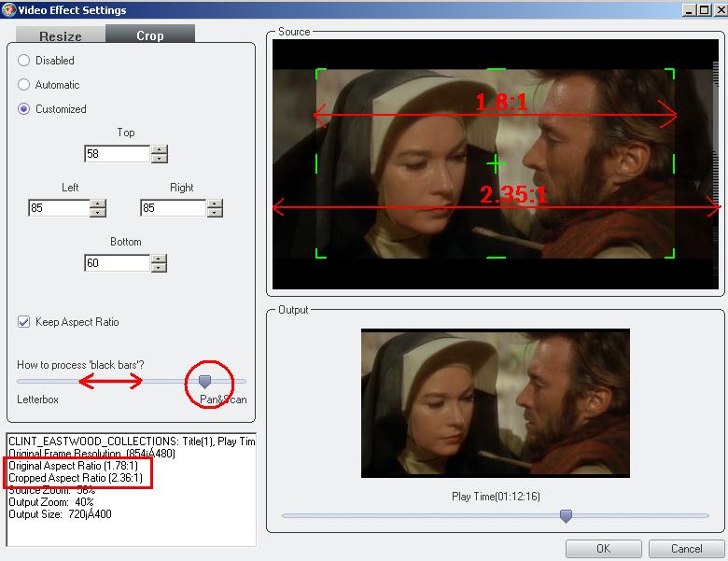
Task: Open the Crop tab
Action: tap(149, 35)
